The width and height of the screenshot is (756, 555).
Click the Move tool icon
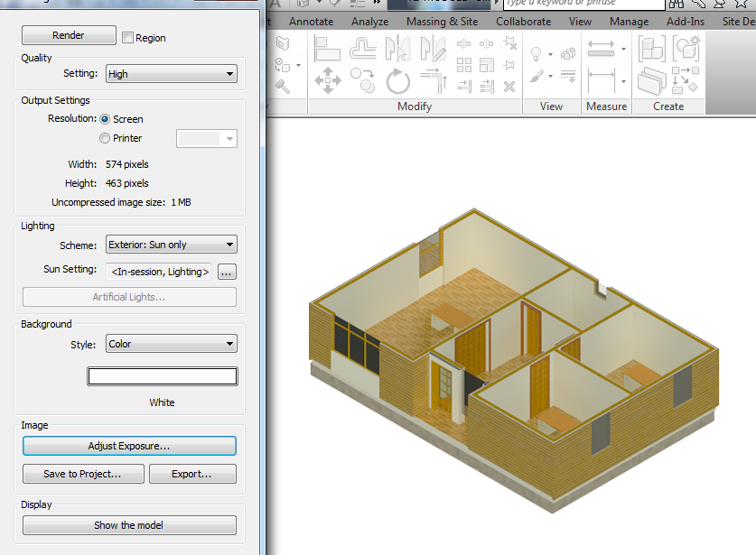pos(327,80)
